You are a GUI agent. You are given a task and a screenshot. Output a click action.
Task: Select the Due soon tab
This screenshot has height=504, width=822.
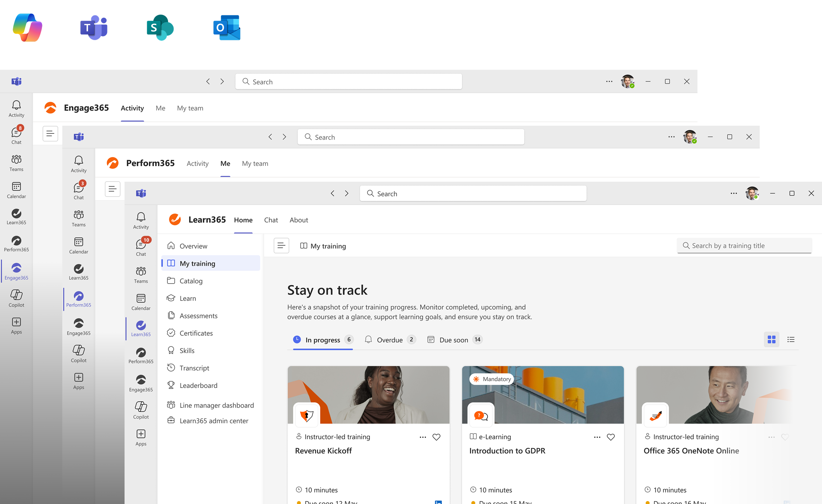[x=455, y=340]
